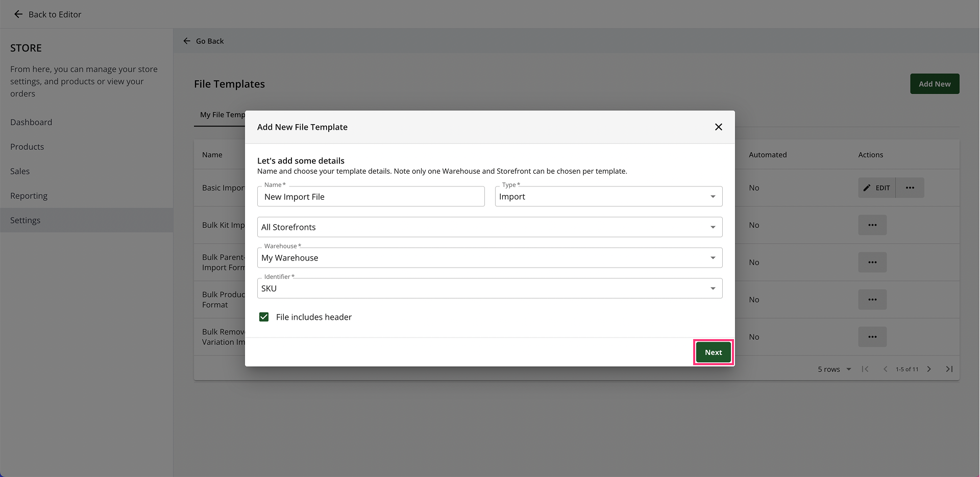Open more actions for the Bulk Kit Import row
This screenshot has width=980, height=477.
pyautogui.click(x=872, y=225)
